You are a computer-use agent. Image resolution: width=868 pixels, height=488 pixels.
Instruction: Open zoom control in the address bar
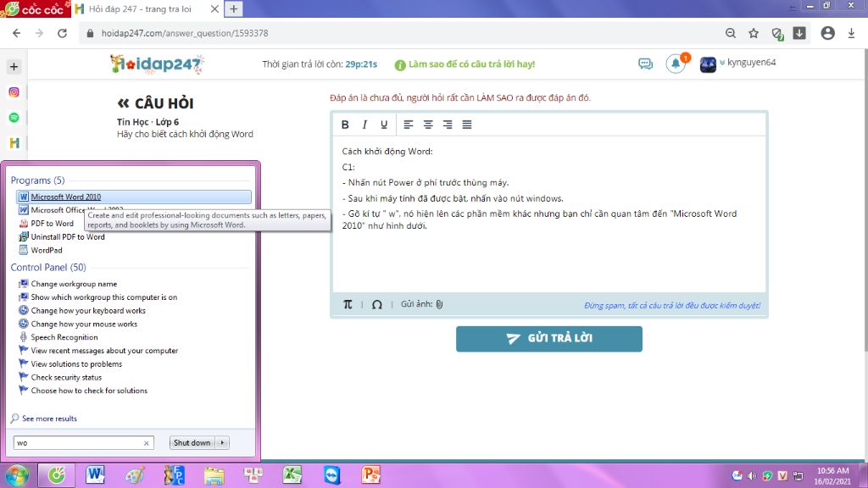pos(731,33)
